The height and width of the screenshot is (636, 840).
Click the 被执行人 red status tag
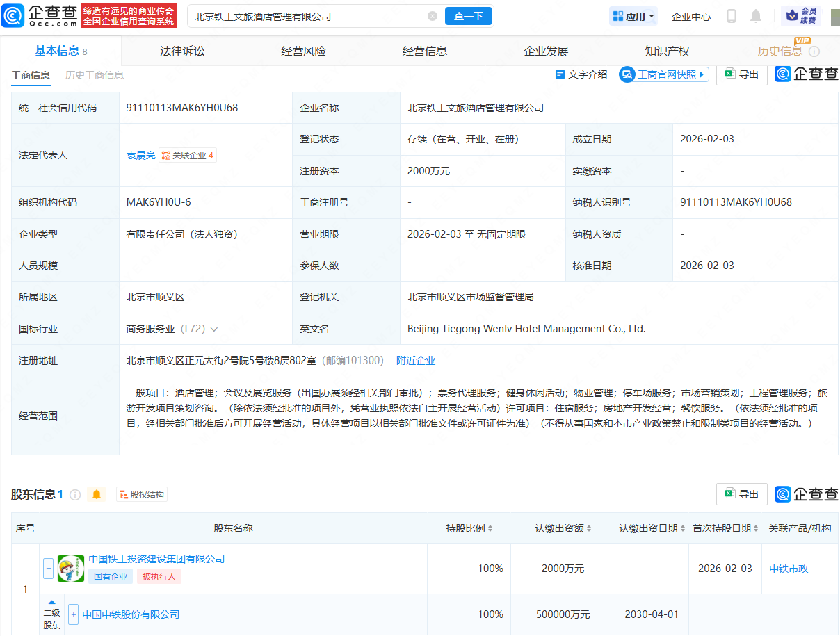(159, 577)
